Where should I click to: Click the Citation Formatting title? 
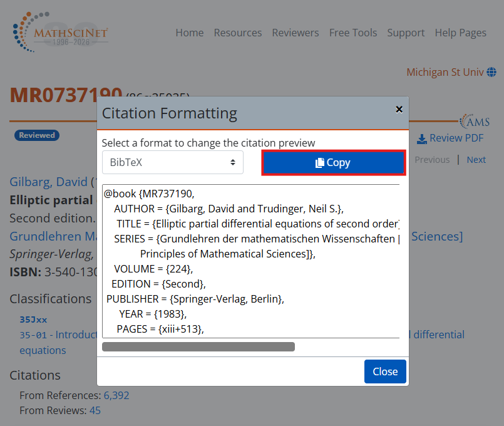[170, 113]
